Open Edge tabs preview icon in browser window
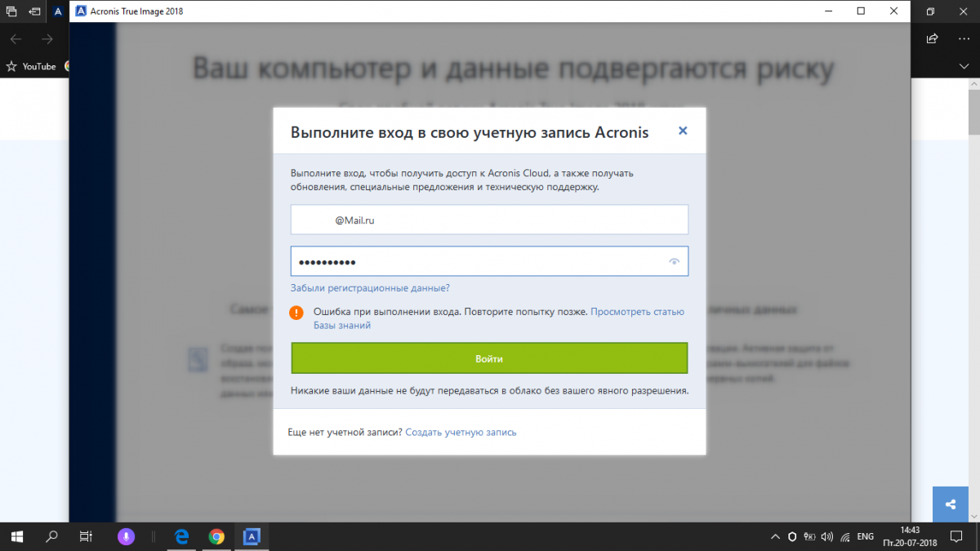This screenshot has width=980, height=551. click(12, 12)
